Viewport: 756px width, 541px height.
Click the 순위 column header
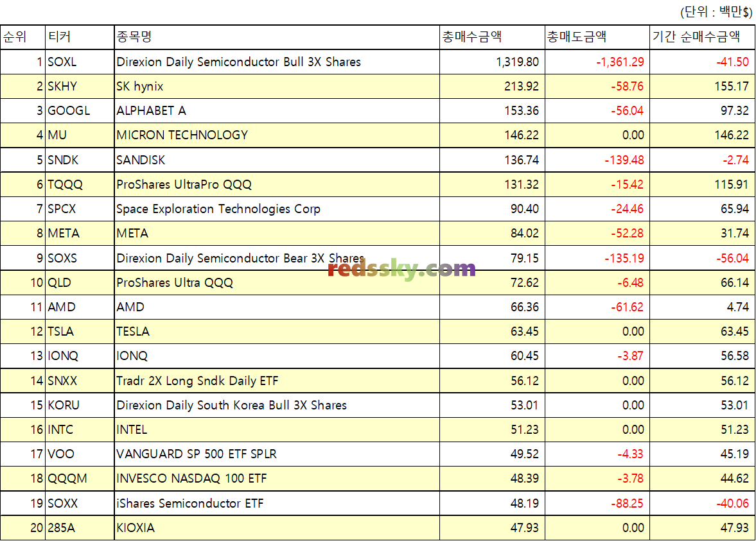22,37
